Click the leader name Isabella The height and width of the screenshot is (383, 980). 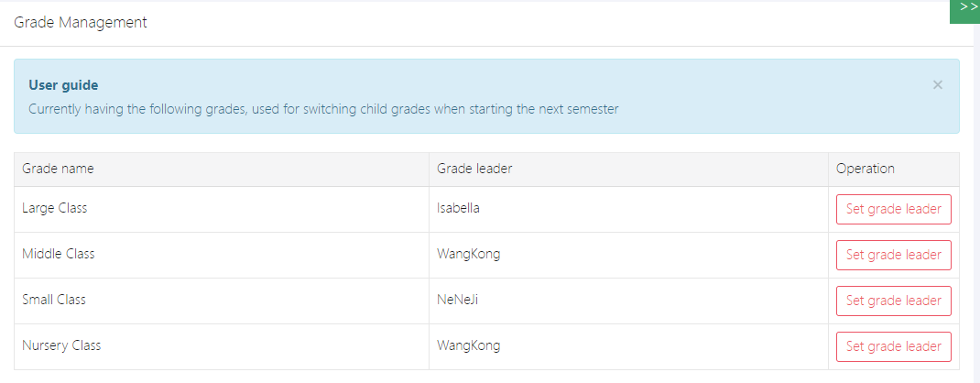tap(458, 208)
